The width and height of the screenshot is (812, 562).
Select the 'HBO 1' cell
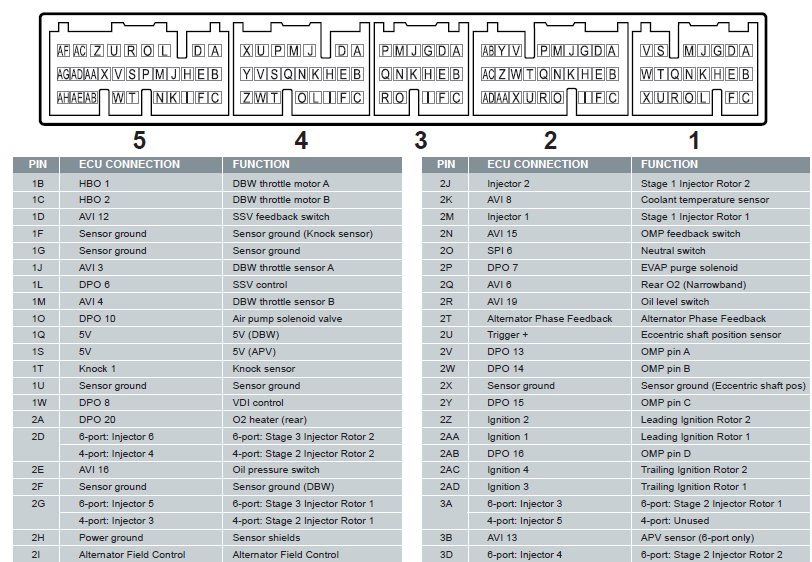click(x=141, y=183)
